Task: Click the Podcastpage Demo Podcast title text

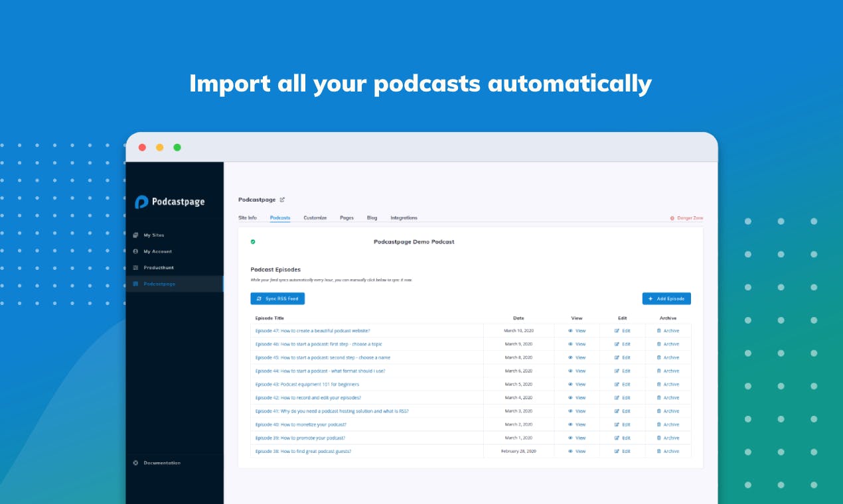Action: 414,242
